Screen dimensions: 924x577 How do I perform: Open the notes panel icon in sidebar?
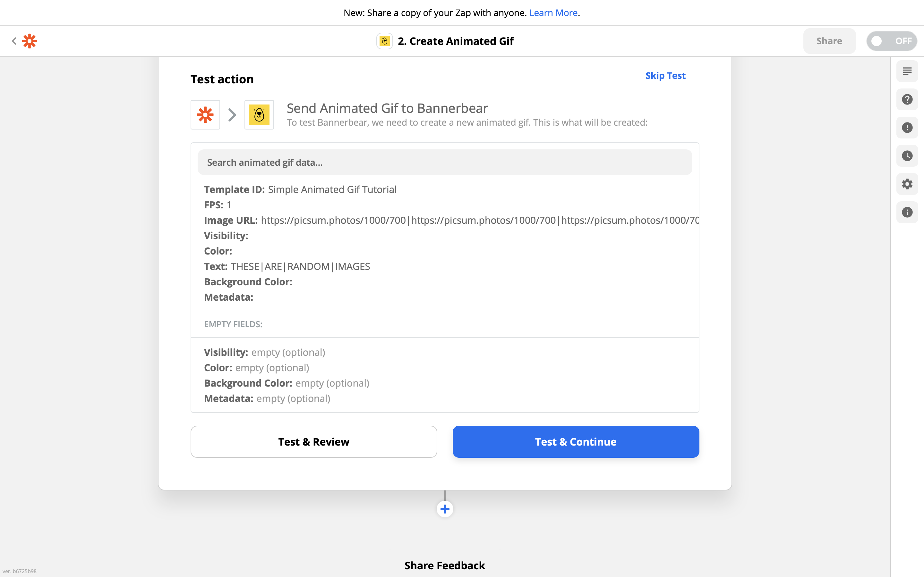[907, 71]
